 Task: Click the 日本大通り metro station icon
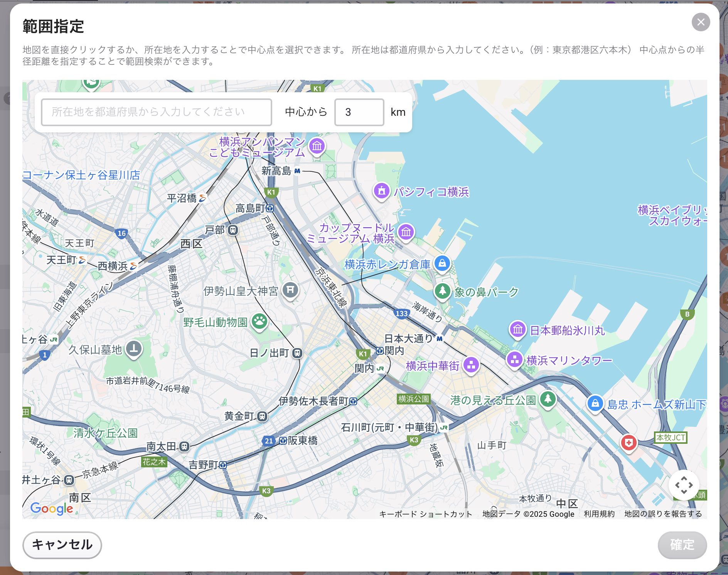coord(440,338)
